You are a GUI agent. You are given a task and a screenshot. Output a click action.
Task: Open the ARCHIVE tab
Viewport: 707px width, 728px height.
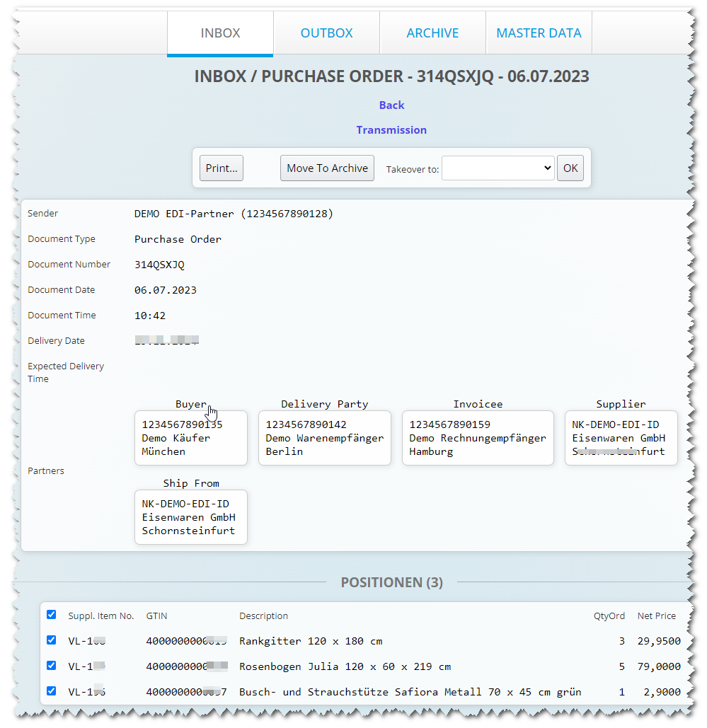[432, 33]
